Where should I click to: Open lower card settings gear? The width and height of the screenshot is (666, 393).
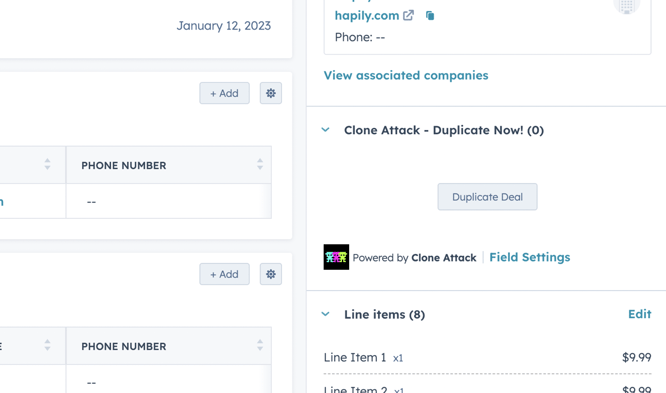tap(271, 274)
